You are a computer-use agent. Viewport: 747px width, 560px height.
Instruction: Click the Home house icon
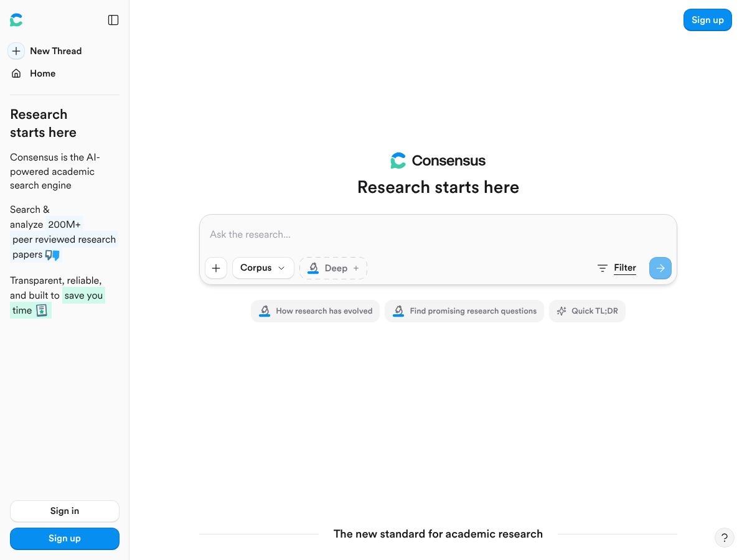coord(16,73)
